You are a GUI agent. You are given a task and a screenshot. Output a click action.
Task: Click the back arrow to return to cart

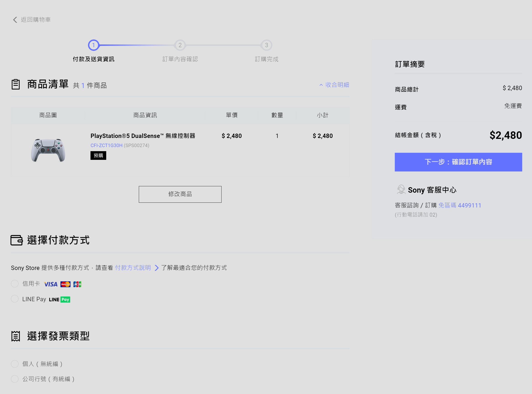click(15, 20)
